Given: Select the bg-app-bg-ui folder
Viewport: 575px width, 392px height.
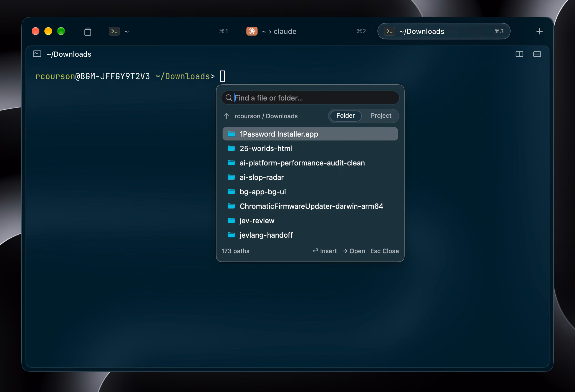Looking at the screenshot, I should (x=310, y=192).
